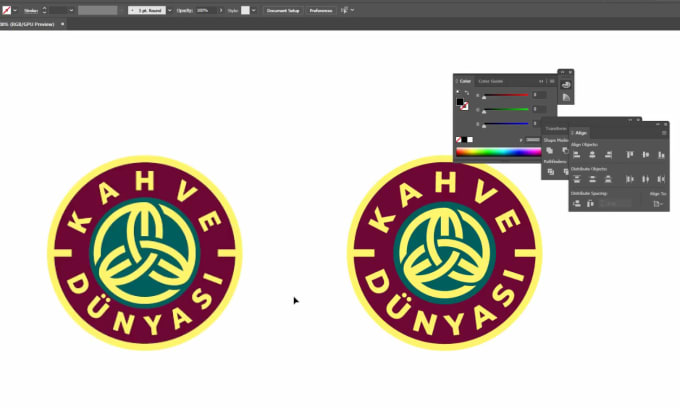Click the red channel slider
680x408 pixels.
pyautogui.click(x=506, y=95)
